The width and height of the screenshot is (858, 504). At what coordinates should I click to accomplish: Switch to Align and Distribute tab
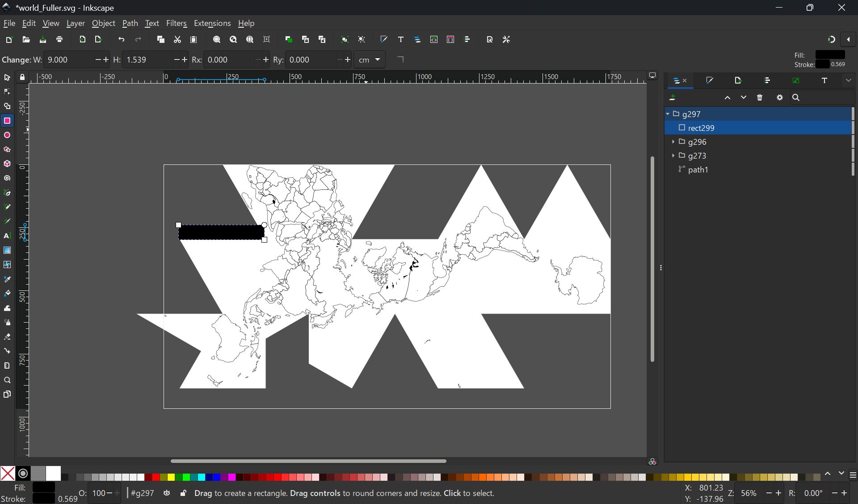(x=767, y=80)
